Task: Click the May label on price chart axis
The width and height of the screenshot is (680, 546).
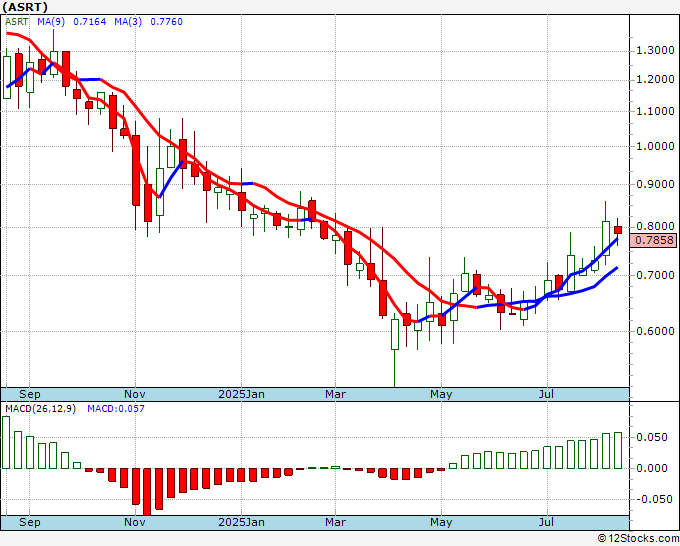Action: click(441, 394)
